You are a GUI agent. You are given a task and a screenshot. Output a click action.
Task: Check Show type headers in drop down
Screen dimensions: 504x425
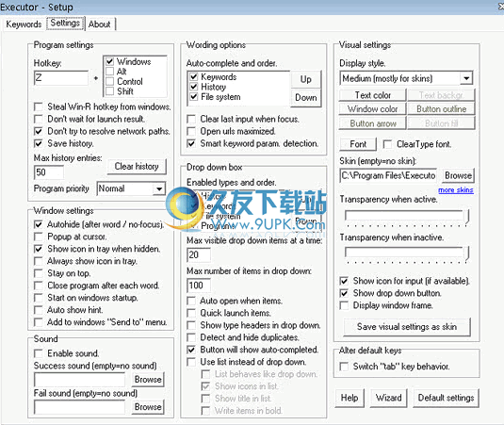[191, 325]
